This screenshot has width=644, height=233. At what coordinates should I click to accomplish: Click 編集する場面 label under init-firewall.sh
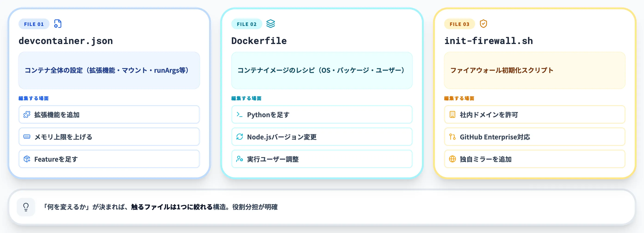coord(459,98)
